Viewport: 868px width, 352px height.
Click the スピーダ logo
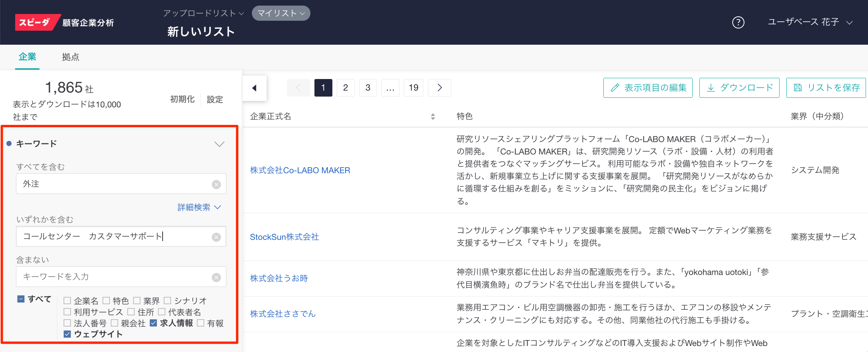pos(35,22)
